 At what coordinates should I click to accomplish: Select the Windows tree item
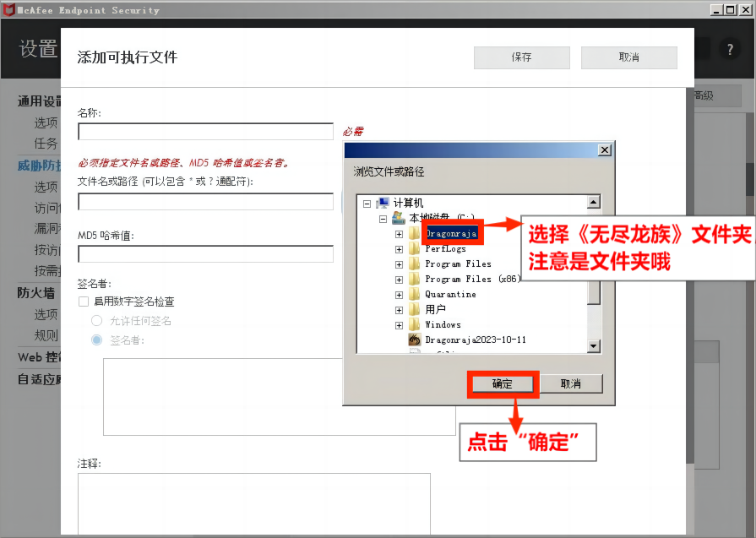coord(443,325)
